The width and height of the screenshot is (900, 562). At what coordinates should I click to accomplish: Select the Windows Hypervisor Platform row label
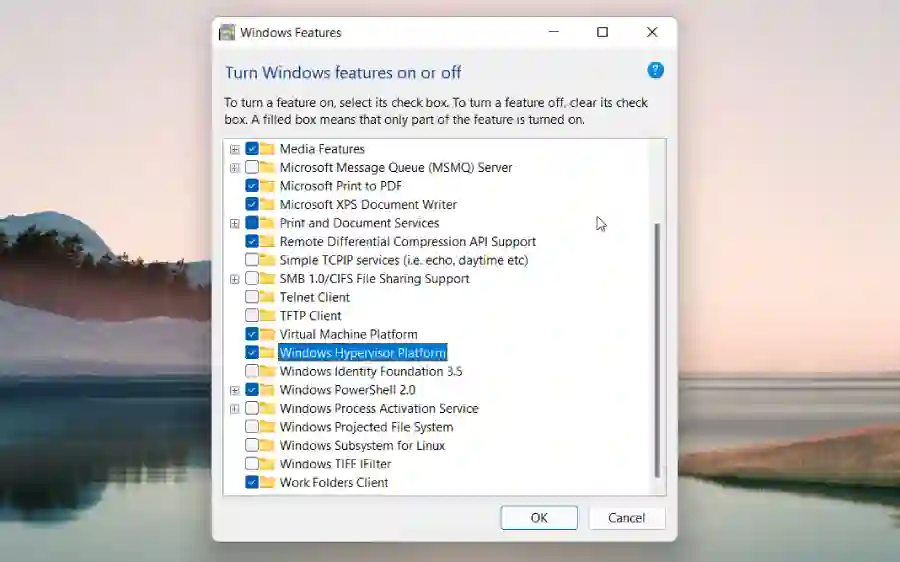[363, 352]
